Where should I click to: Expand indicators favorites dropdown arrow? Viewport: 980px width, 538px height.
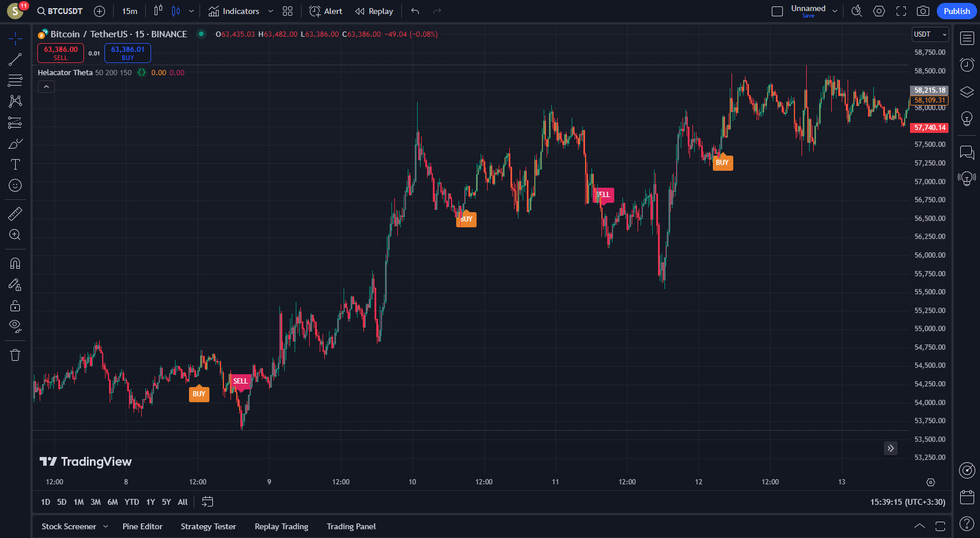[x=271, y=11]
